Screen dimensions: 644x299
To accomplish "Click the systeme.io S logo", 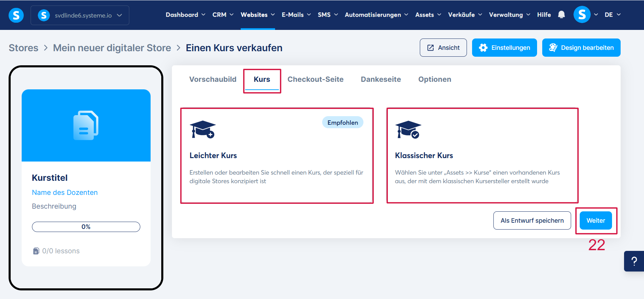I will click(16, 15).
